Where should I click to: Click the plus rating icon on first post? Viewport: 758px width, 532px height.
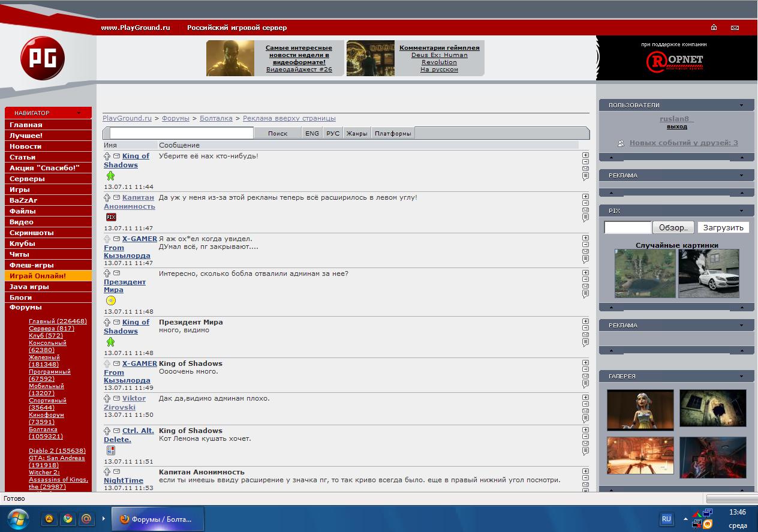point(585,155)
